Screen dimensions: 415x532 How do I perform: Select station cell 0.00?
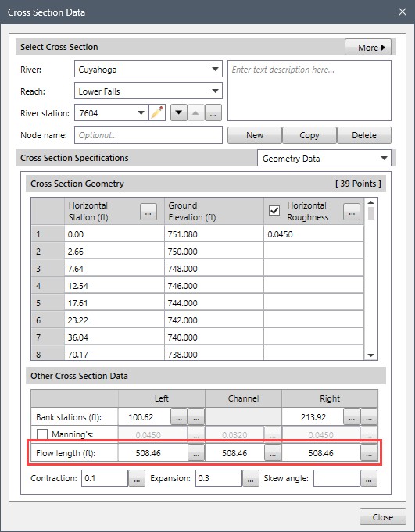pos(114,234)
